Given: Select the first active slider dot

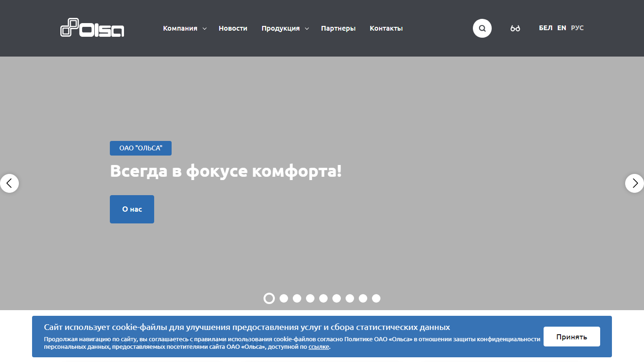Looking at the screenshot, I should [269, 298].
